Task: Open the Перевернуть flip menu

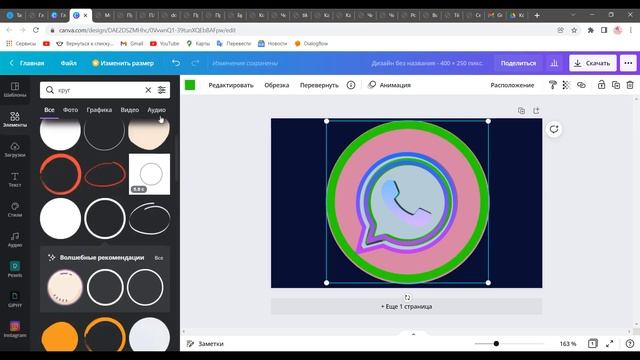Action: (x=319, y=85)
